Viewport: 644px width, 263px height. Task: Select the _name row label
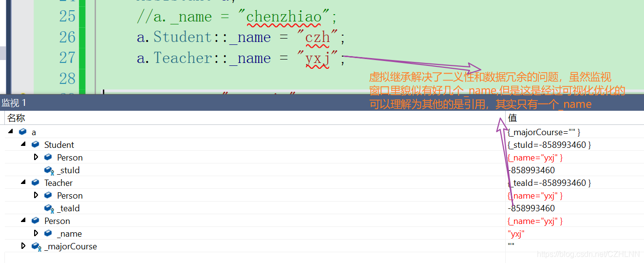coord(69,234)
